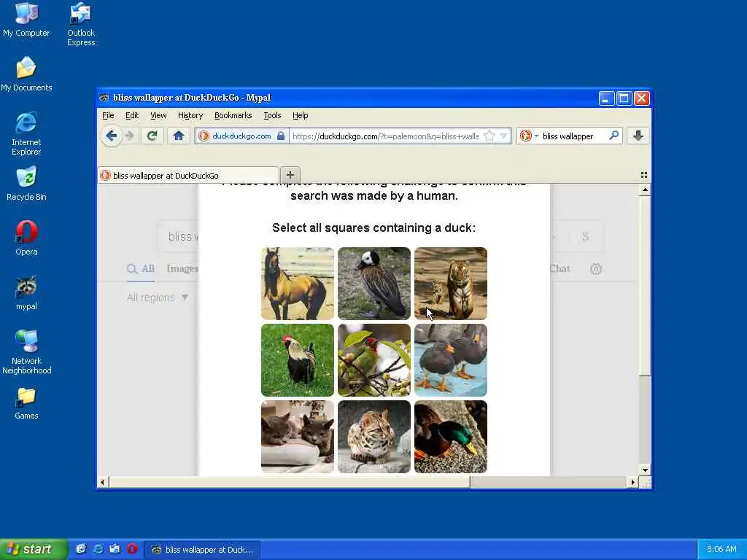
Task: Select the rooster on grass image square
Action: coord(298,360)
